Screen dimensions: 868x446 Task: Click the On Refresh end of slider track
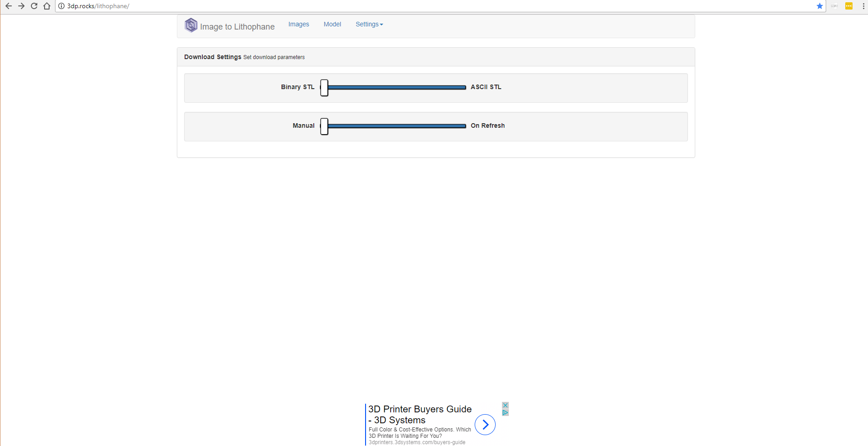tap(463, 126)
